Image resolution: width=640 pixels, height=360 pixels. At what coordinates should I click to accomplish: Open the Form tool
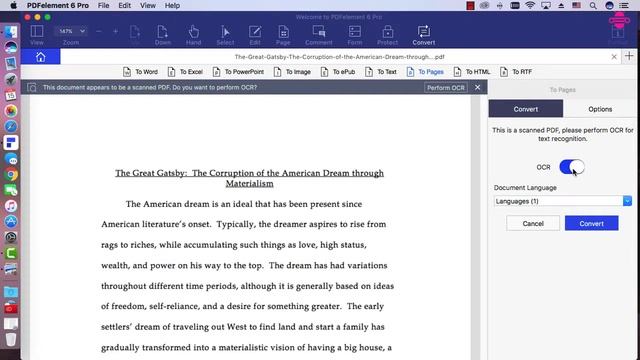coord(355,35)
